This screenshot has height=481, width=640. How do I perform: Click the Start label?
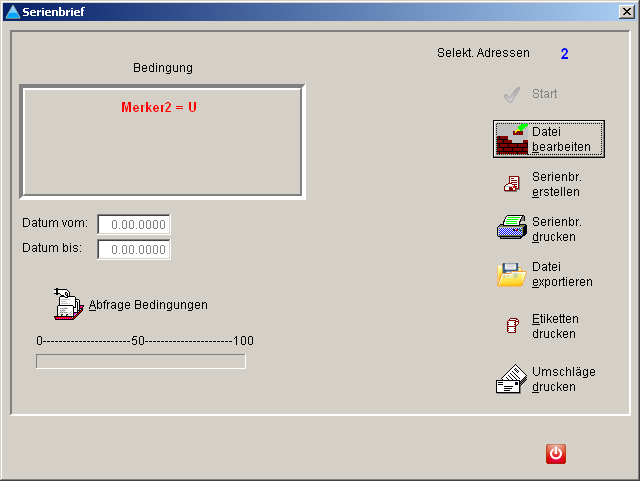point(544,94)
